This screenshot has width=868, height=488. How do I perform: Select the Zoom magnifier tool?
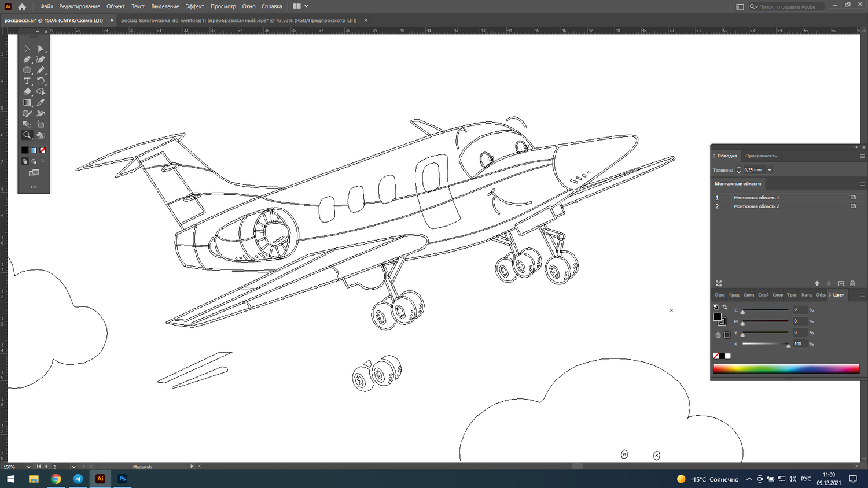(x=27, y=135)
